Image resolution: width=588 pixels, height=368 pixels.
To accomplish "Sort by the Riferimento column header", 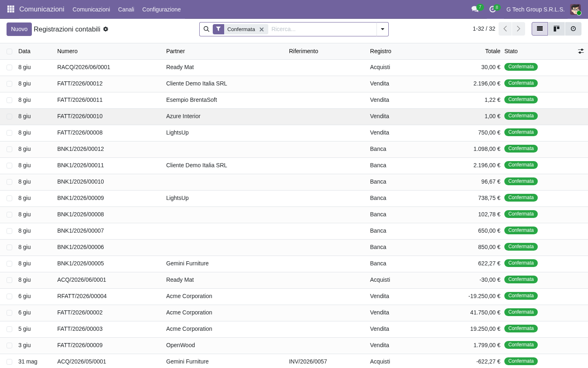I will pos(303,51).
